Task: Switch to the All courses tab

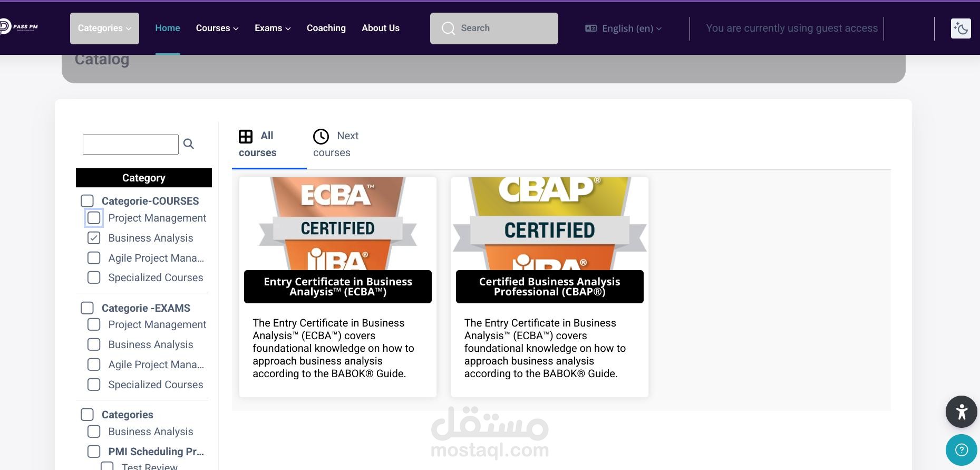Action: click(269, 145)
